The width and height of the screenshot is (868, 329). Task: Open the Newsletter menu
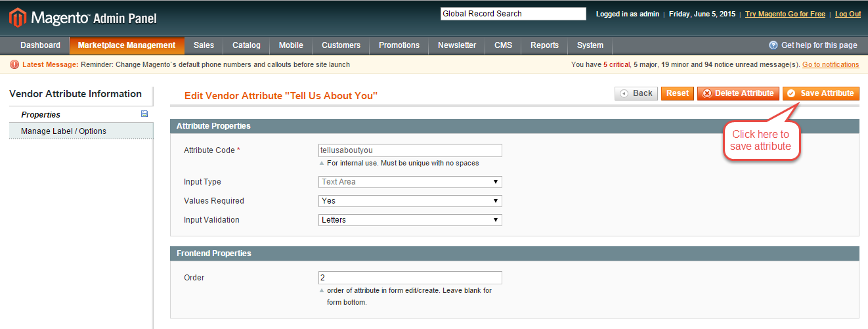pos(457,45)
